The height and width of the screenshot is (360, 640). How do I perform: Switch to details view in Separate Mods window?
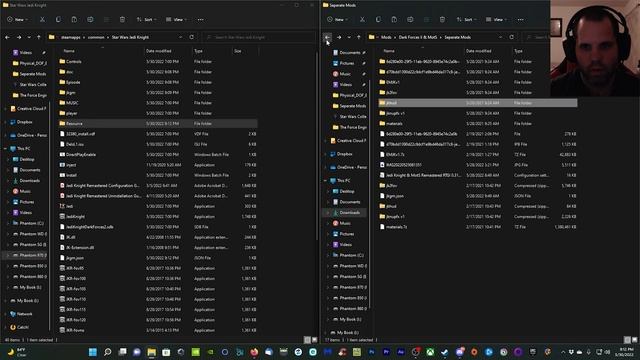(627, 340)
